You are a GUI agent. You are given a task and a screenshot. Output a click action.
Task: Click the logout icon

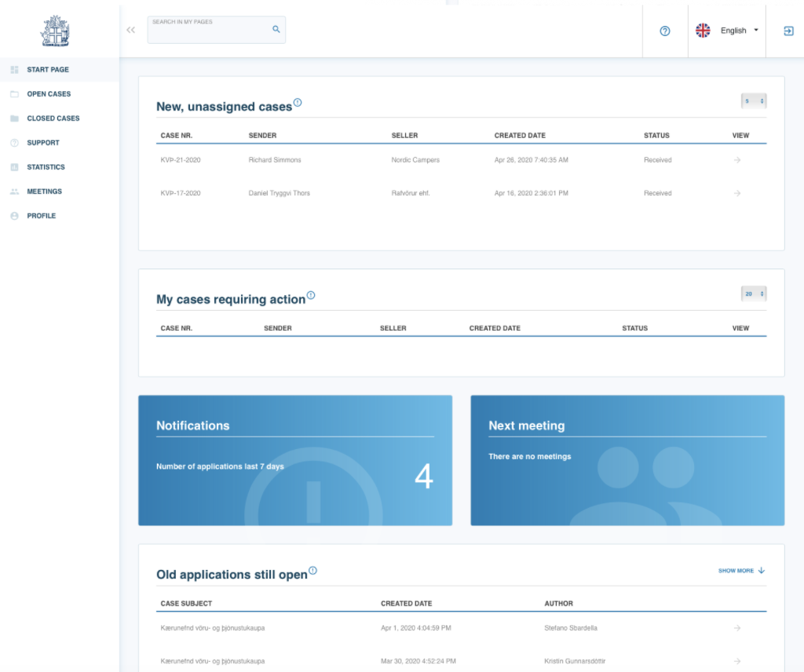pyautogui.click(x=788, y=31)
